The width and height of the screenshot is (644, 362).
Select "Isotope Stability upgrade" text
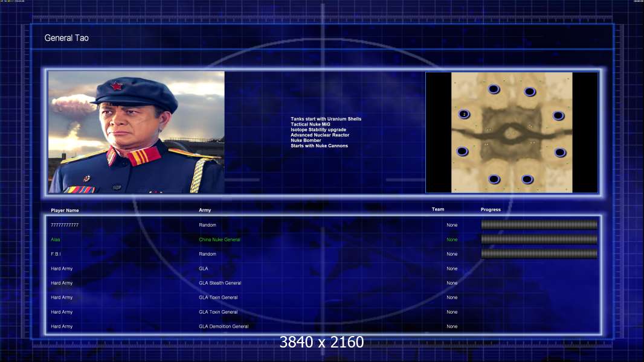pyautogui.click(x=318, y=130)
